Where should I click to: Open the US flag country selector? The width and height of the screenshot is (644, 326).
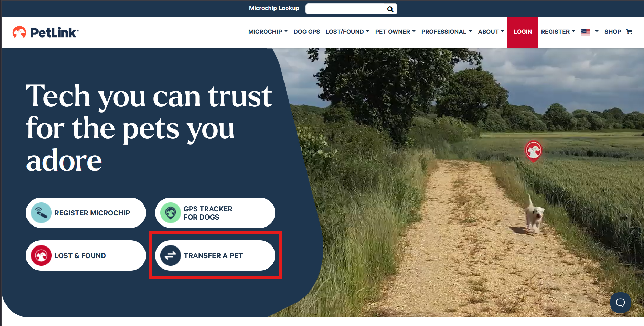pos(590,32)
